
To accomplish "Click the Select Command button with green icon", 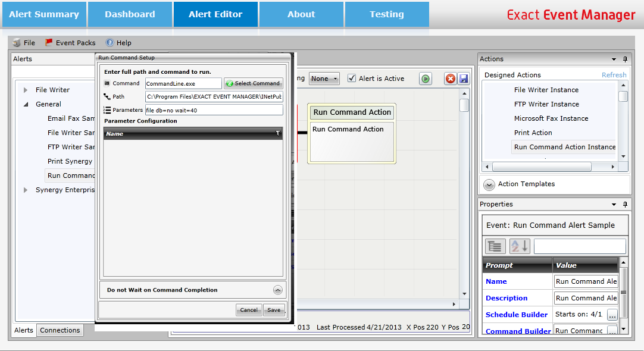I will 253,83.
